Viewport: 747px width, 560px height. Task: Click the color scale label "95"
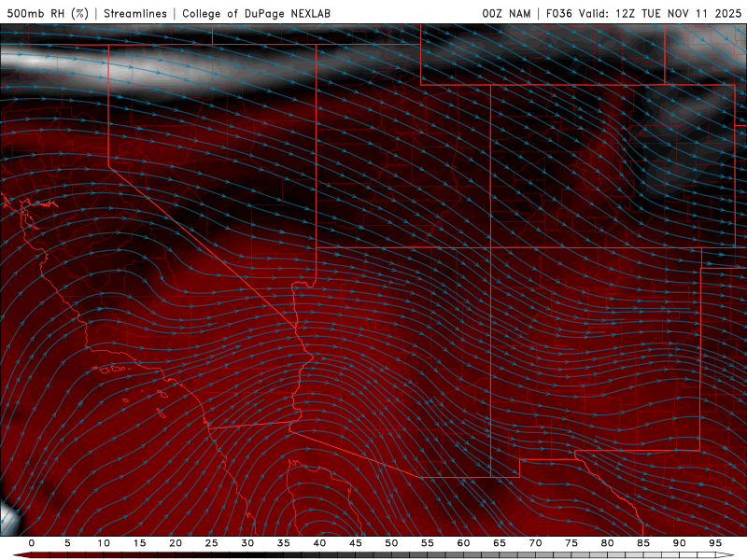click(x=715, y=543)
